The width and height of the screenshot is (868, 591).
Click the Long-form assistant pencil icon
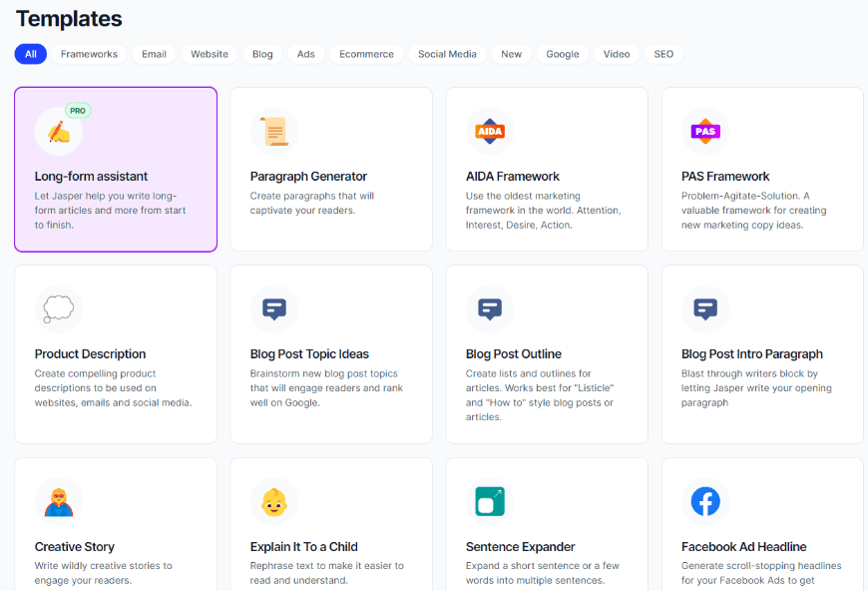(x=59, y=132)
